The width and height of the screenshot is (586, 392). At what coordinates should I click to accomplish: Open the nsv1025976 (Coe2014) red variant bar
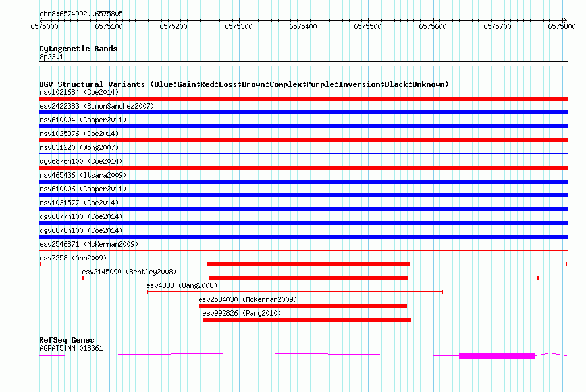click(303, 140)
